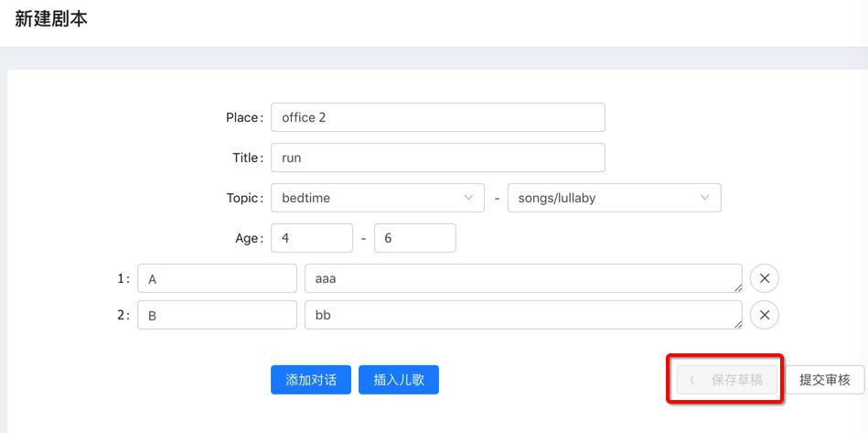Viewport: 868px width, 433px height.
Task: Focus the dialogue text area containing aaa
Action: tap(521, 278)
